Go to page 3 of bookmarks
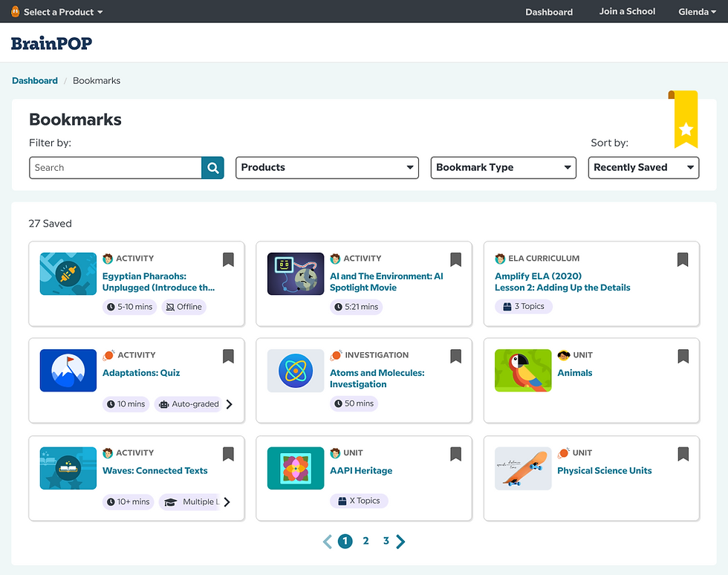 (x=386, y=541)
